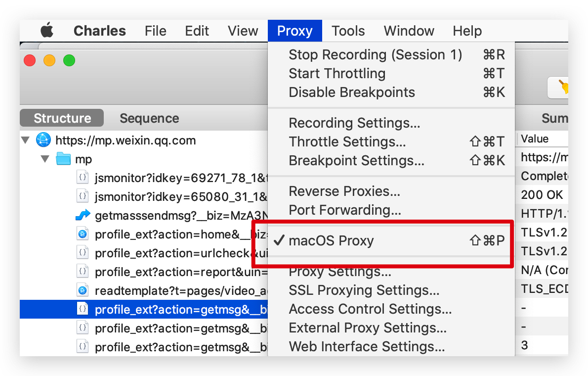Click the blue mp folder icon
Screen dimensions: 588x376
click(63, 159)
